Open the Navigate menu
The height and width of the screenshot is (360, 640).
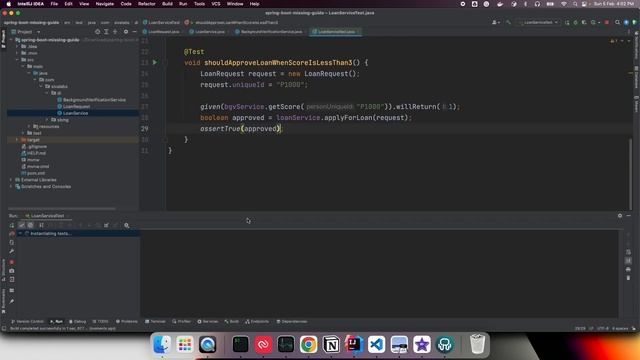click(x=104, y=4)
